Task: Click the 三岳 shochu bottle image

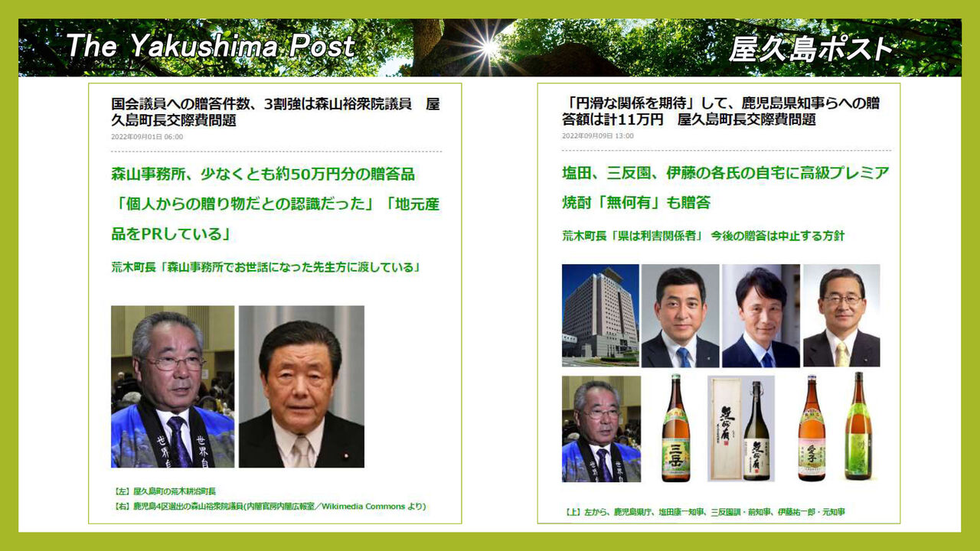Action: 675,428
